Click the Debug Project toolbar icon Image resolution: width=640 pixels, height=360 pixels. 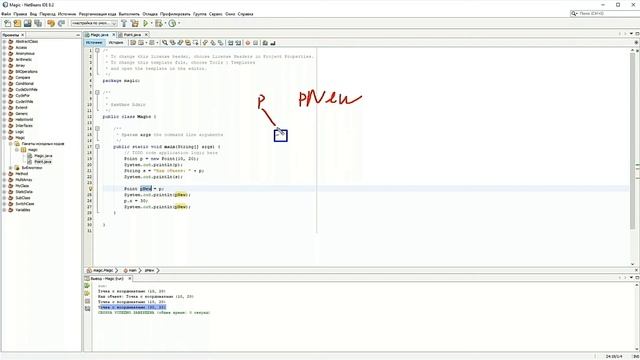(159, 23)
